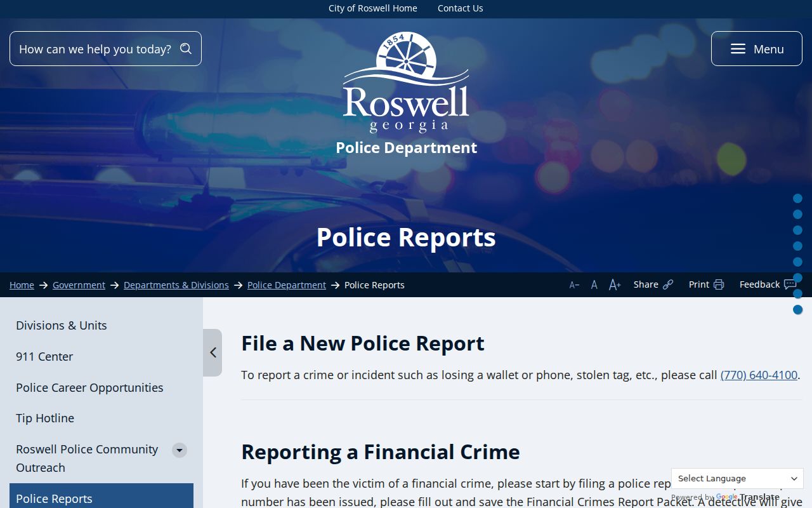The width and height of the screenshot is (812, 508).
Task: Select 911 Center in the sidebar
Action: [x=44, y=356]
